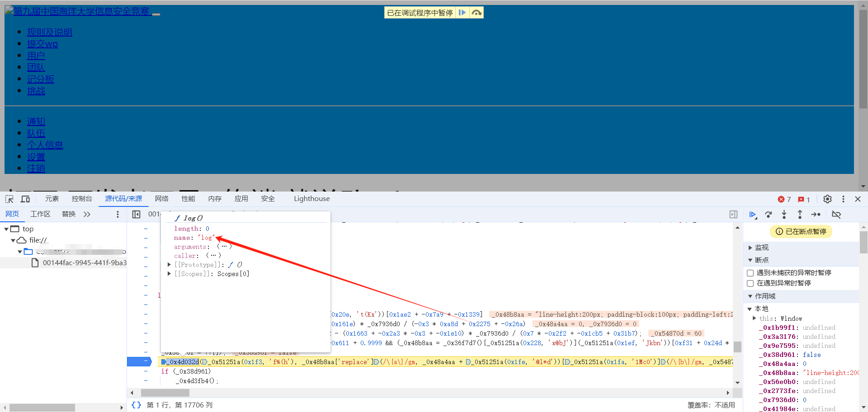Open DevTools settings gear

coord(827,199)
